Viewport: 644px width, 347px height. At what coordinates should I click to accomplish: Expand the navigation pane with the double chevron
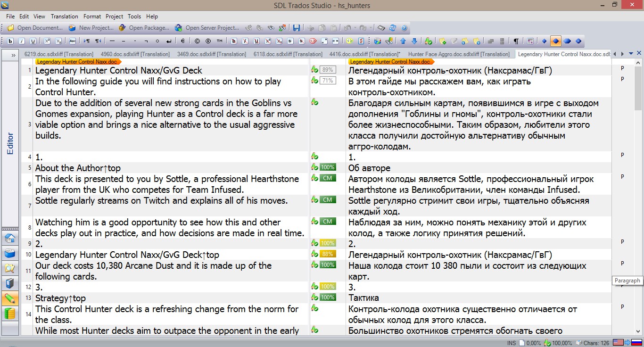pos(12,56)
